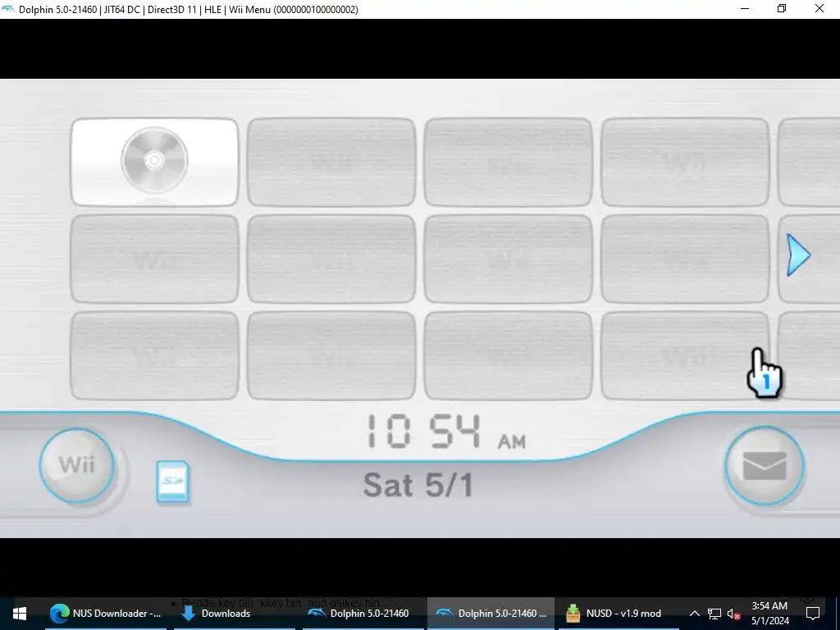Minimize the Dolphin Wii Menu window
The height and width of the screenshot is (630, 840).
pos(745,9)
